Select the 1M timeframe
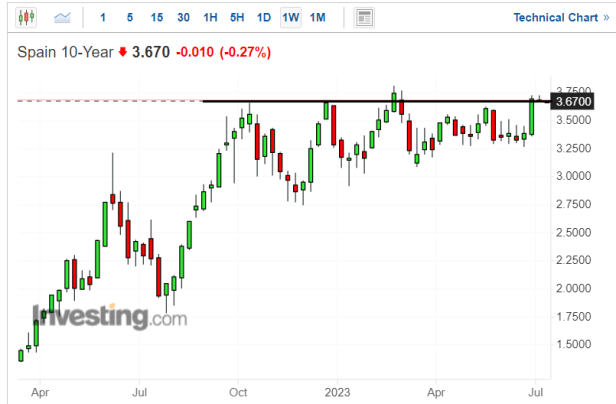The width and height of the screenshot is (616, 404). pyautogui.click(x=317, y=18)
